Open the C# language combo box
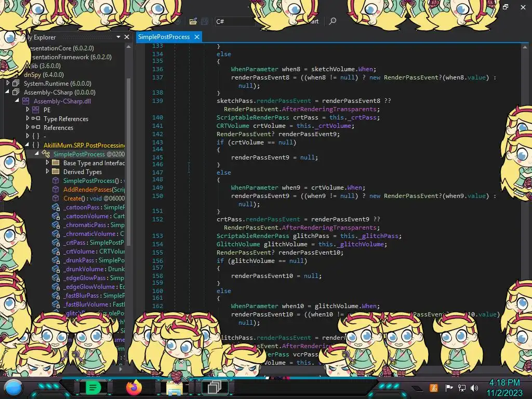The height and width of the screenshot is (399, 532). (235, 21)
